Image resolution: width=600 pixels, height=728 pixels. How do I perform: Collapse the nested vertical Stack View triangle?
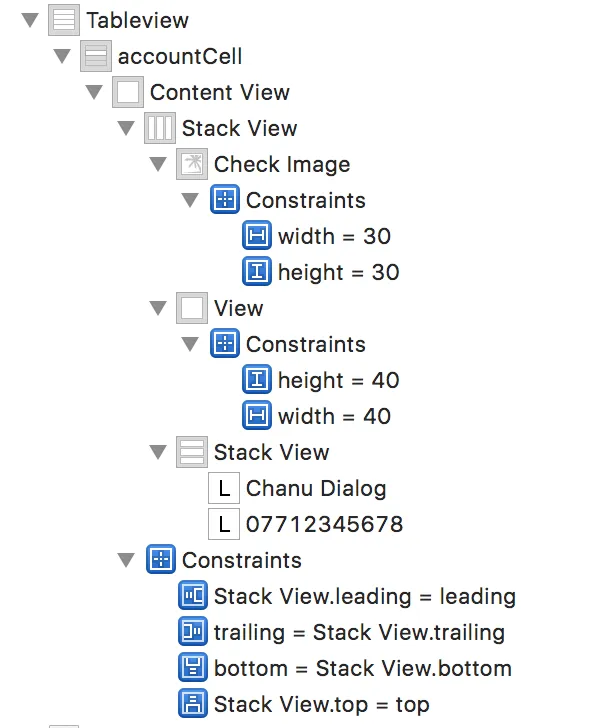(x=157, y=452)
